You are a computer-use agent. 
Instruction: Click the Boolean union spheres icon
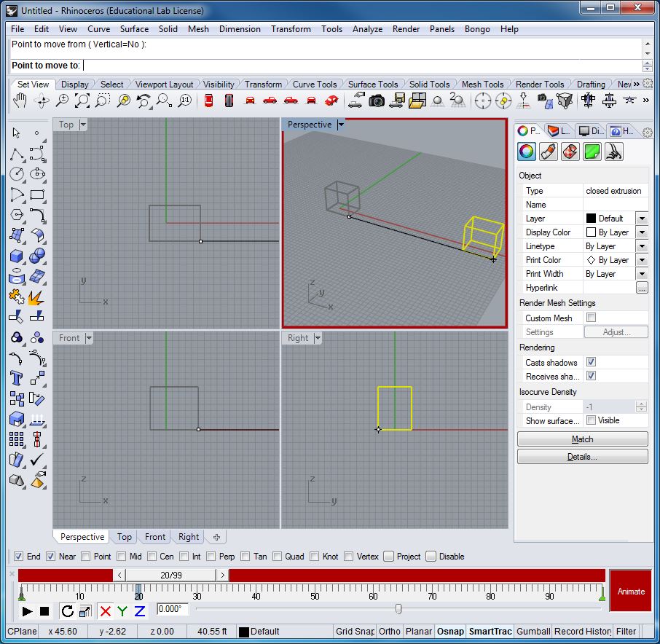click(x=37, y=256)
